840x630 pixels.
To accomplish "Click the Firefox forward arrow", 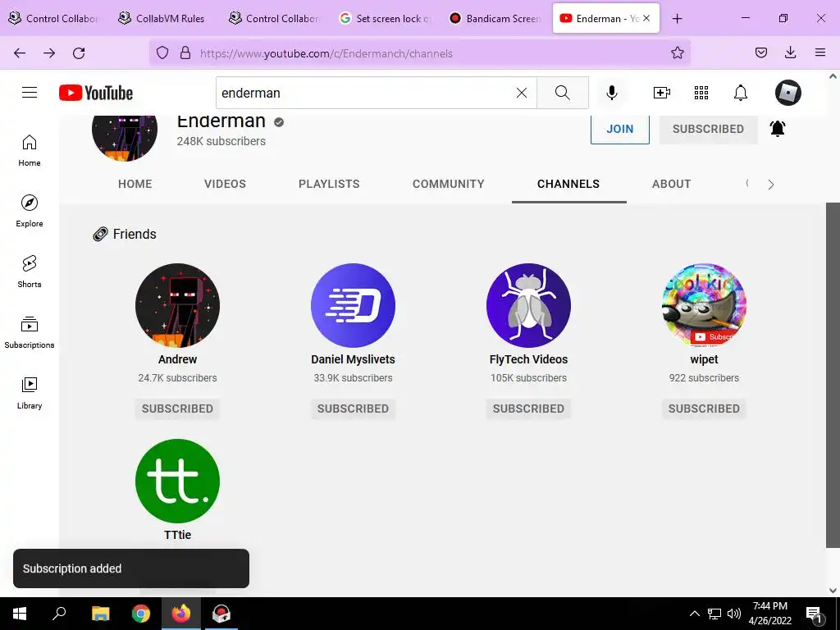I will click(49, 53).
